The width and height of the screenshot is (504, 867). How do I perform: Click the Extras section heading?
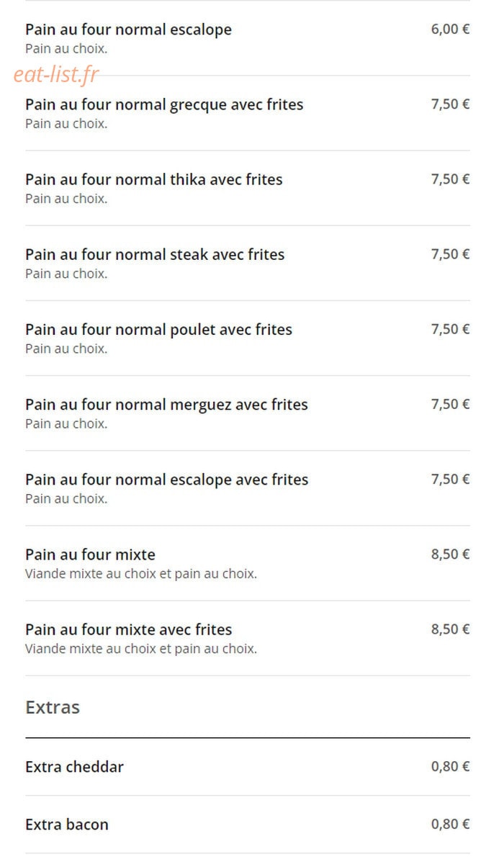(53, 707)
